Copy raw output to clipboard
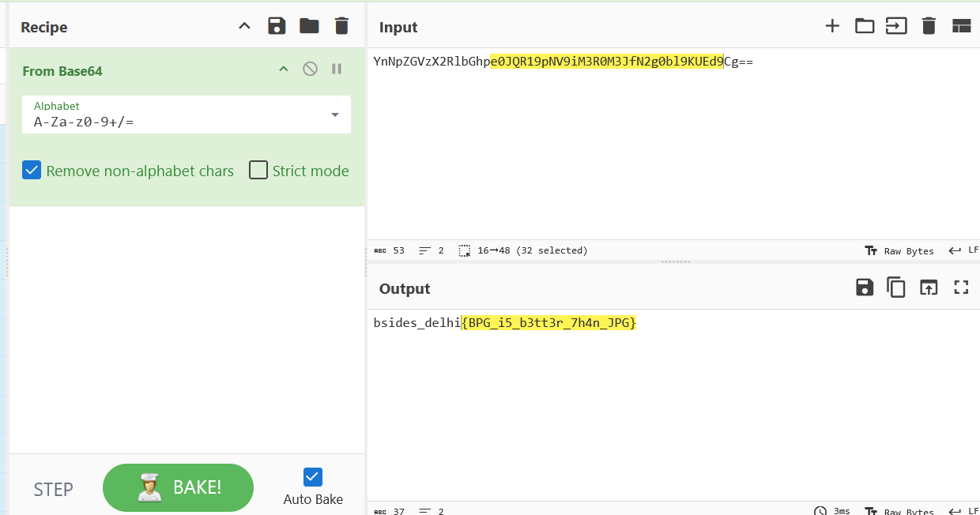 click(896, 288)
